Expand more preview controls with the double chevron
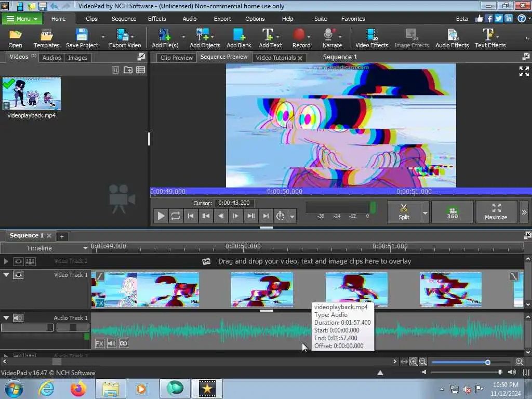The height and width of the screenshot is (399, 532). (524, 212)
